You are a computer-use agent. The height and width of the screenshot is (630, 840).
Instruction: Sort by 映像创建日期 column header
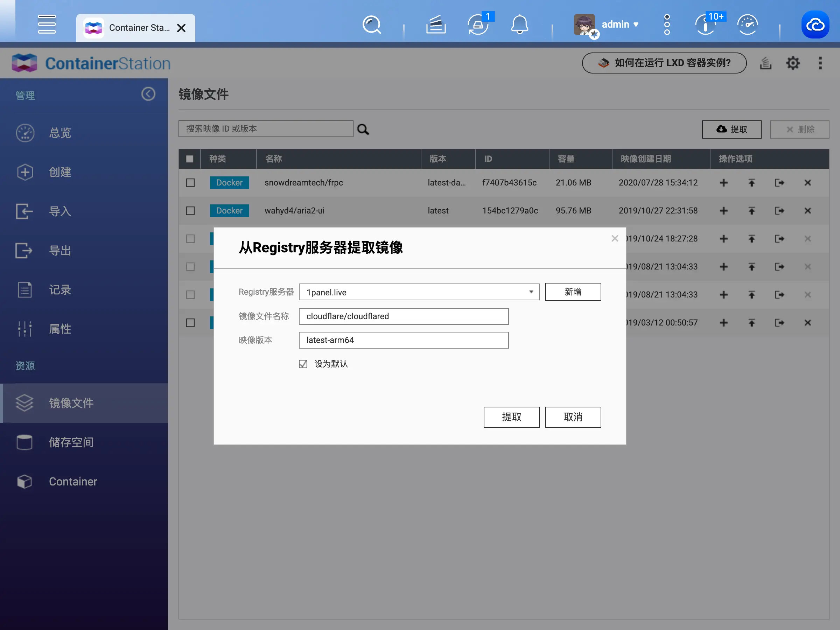pyautogui.click(x=661, y=159)
